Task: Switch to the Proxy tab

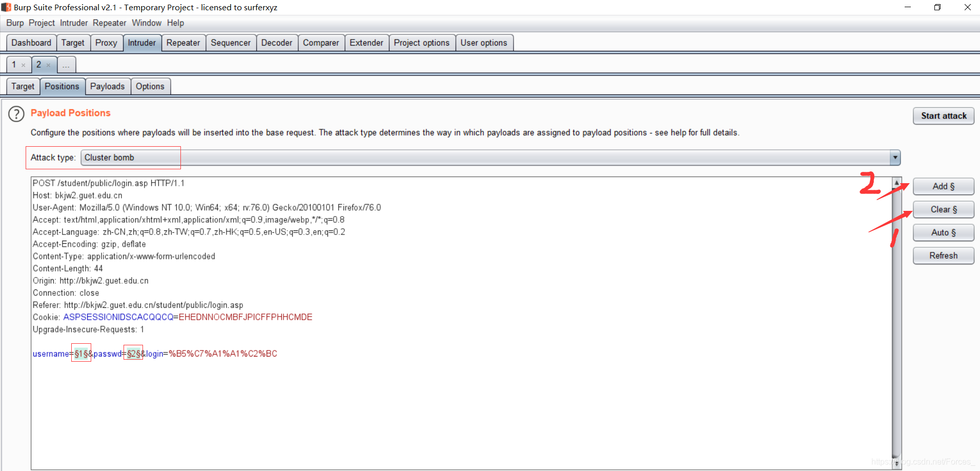Action: click(106, 43)
